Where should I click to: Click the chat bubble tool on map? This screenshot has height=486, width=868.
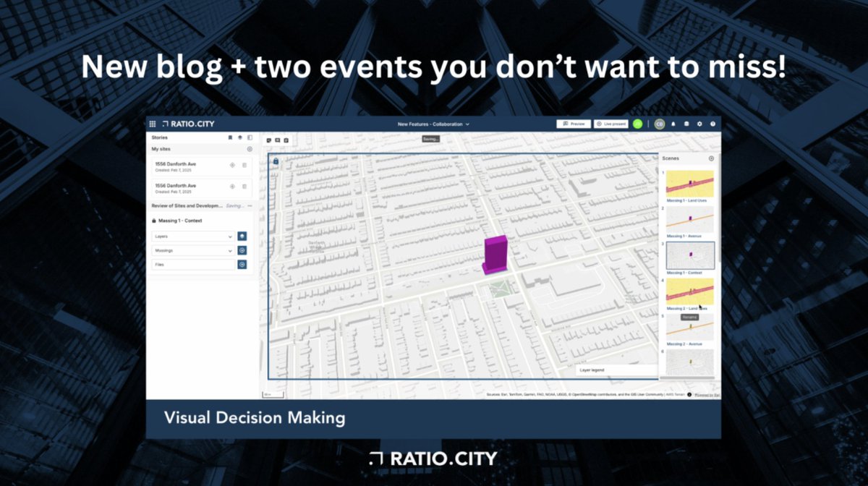click(x=278, y=140)
